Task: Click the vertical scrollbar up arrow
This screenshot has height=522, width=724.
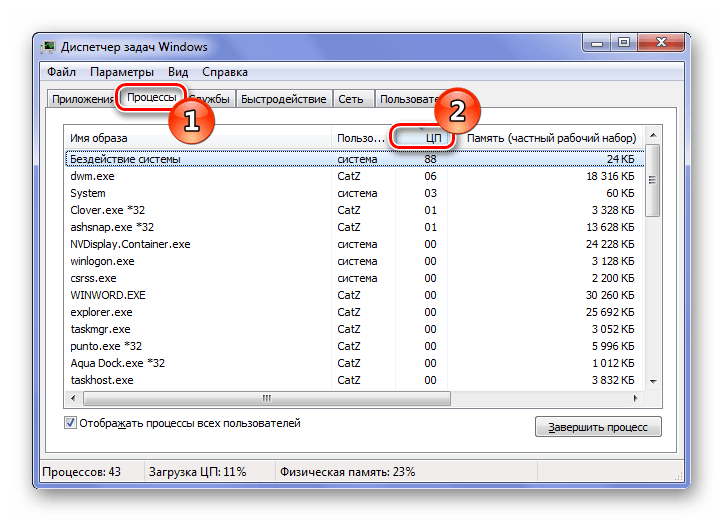Action: (653, 135)
